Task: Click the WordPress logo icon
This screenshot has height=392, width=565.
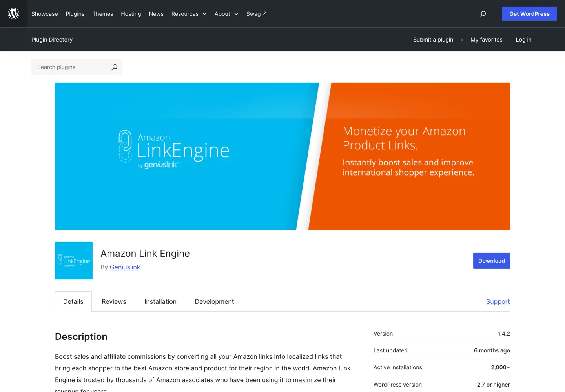Action: (14, 14)
